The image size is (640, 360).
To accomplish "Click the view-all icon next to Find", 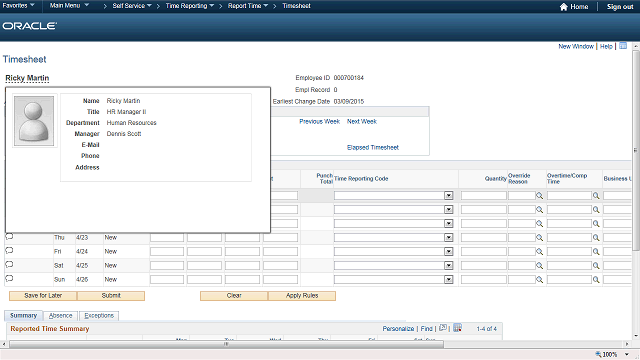I will tap(442, 328).
